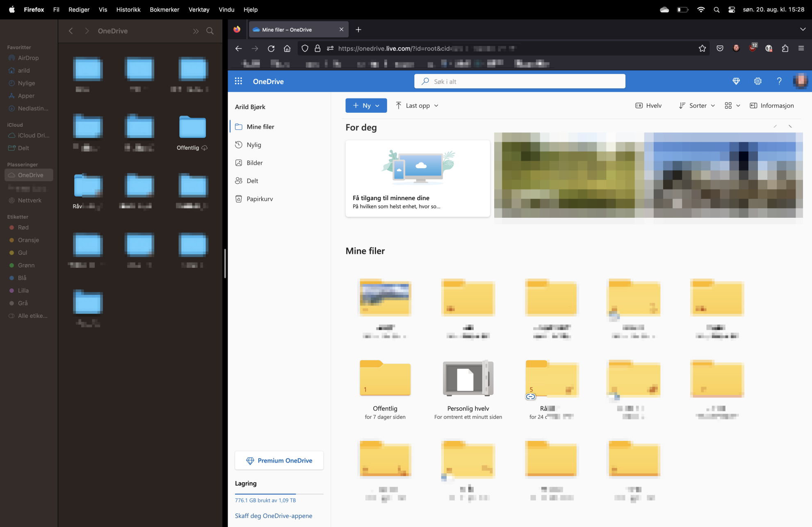Select Bilder in left navigation
Viewport: 812px width, 527px height.
tap(254, 163)
